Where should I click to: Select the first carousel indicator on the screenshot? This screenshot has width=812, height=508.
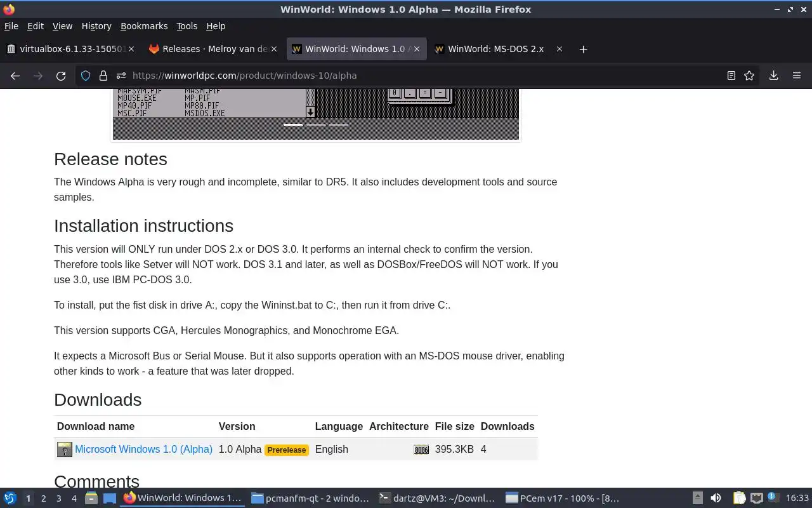pos(293,124)
